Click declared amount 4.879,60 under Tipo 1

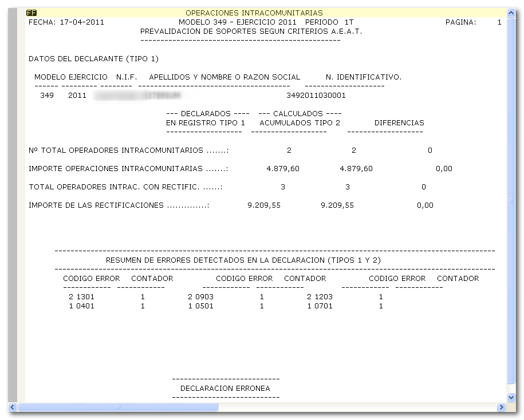(283, 169)
